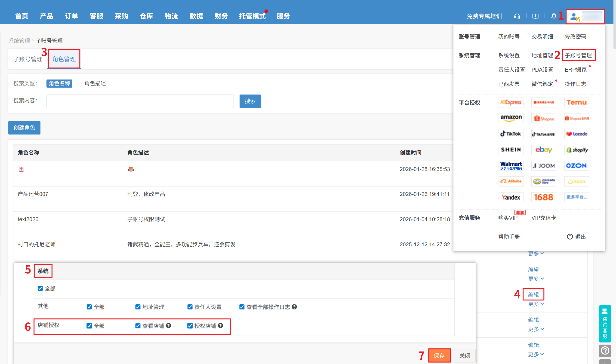
Task: Click the 搜索内容 input field
Action: click(140, 101)
